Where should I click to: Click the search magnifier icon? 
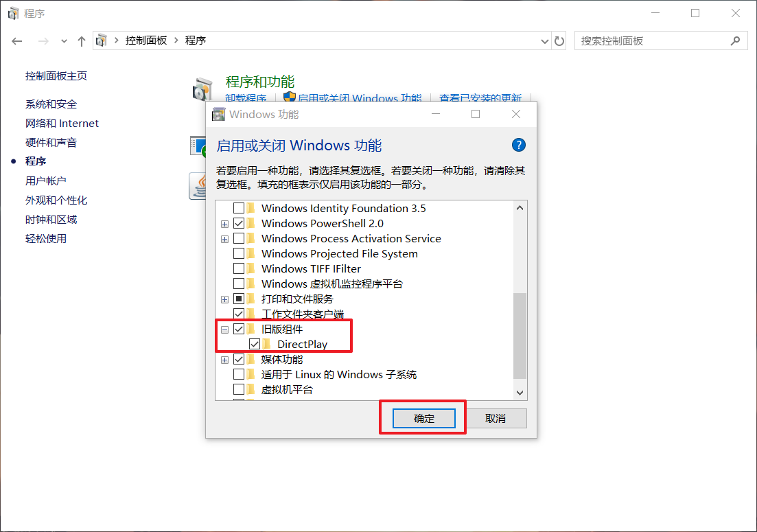[735, 41]
